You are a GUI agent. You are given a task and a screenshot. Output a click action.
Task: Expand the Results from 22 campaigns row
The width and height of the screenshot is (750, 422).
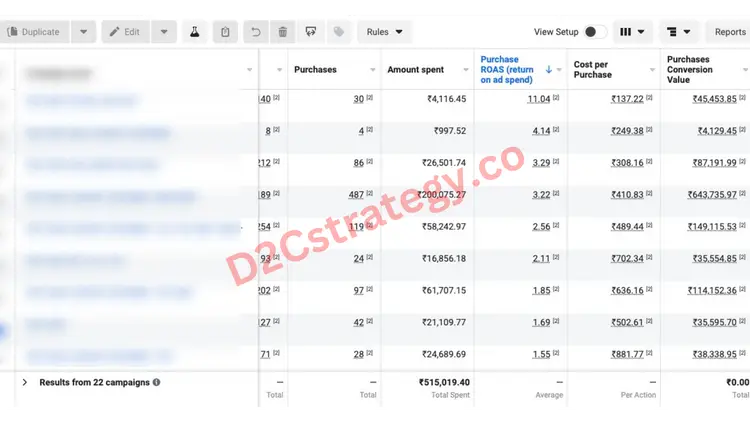25,382
